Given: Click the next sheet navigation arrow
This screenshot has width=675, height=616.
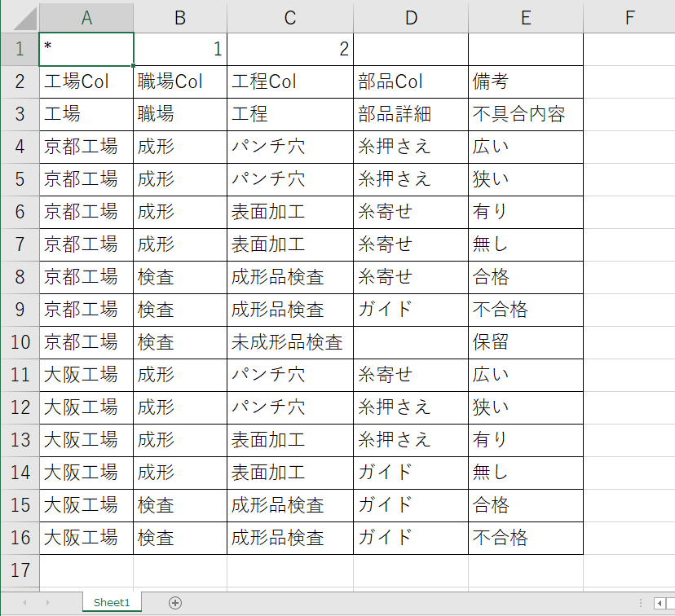Looking at the screenshot, I should tap(47, 602).
